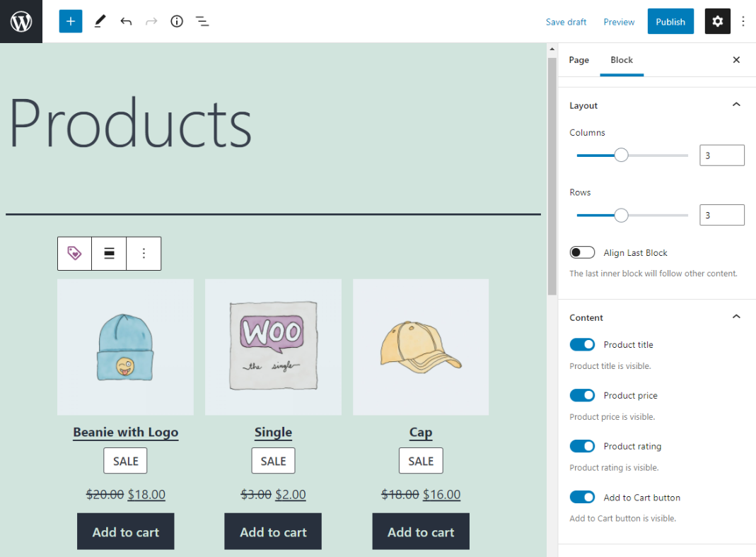Publish the page

pyautogui.click(x=670, y=21)
